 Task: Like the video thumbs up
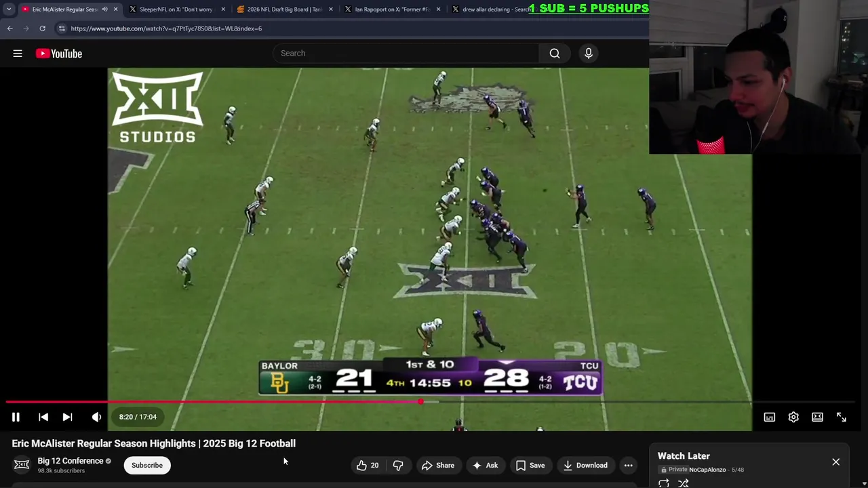(x=367, y=465)
